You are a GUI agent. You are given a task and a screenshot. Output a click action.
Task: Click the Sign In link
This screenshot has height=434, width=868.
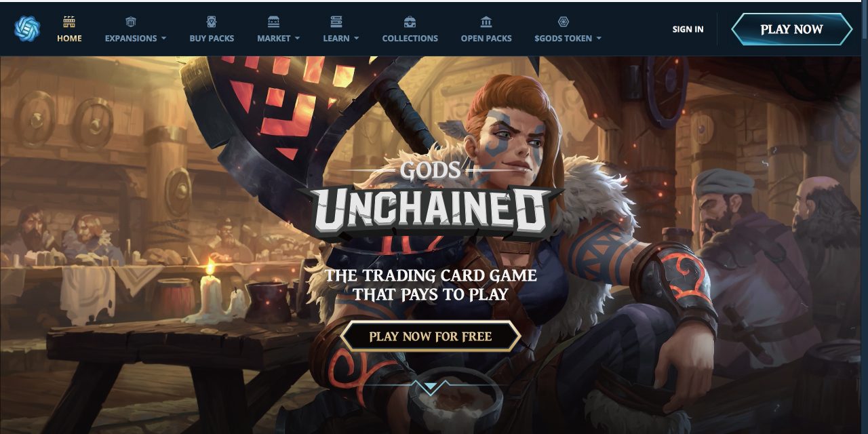point(688,29)
